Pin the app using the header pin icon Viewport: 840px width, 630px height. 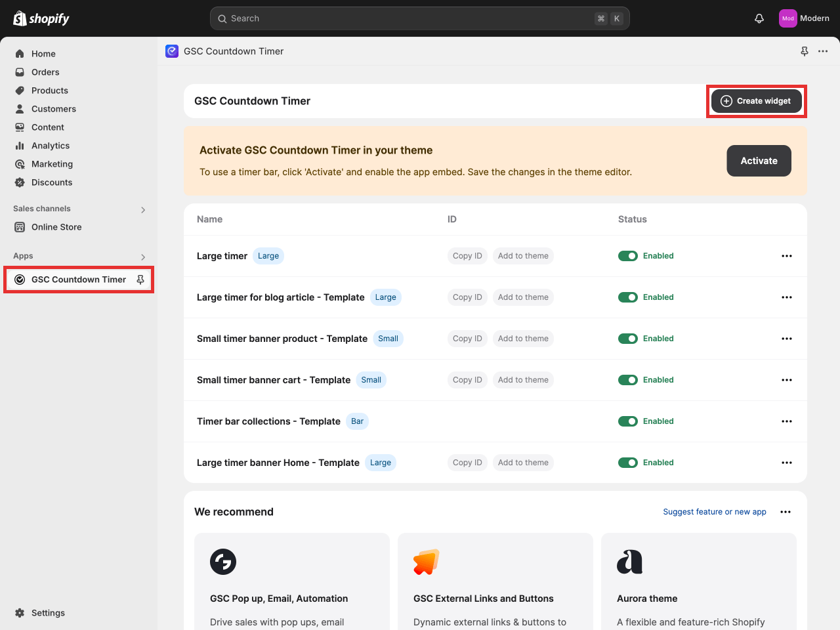pyautogui.click(x=805, y=51)
